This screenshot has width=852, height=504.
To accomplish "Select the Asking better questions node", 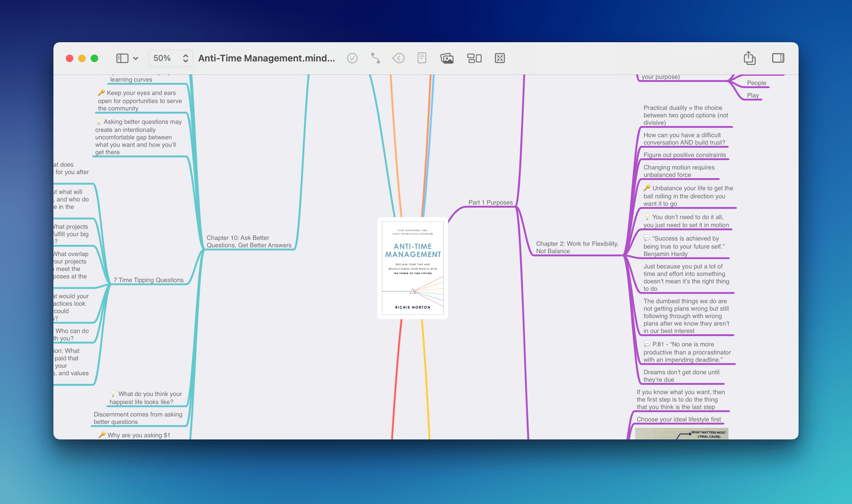I will pyautogui.click(x=138, y=137).
